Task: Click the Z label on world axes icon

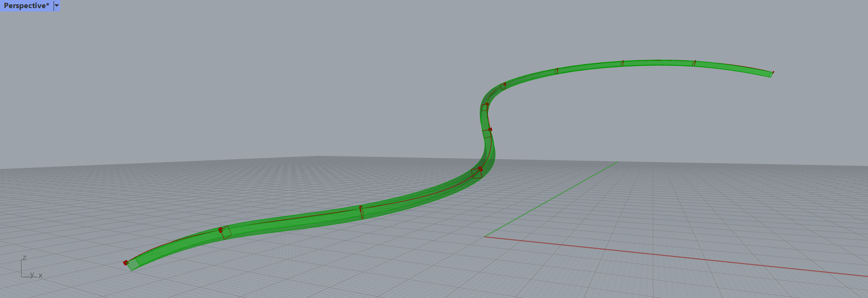Action: [x=24, y=258]
